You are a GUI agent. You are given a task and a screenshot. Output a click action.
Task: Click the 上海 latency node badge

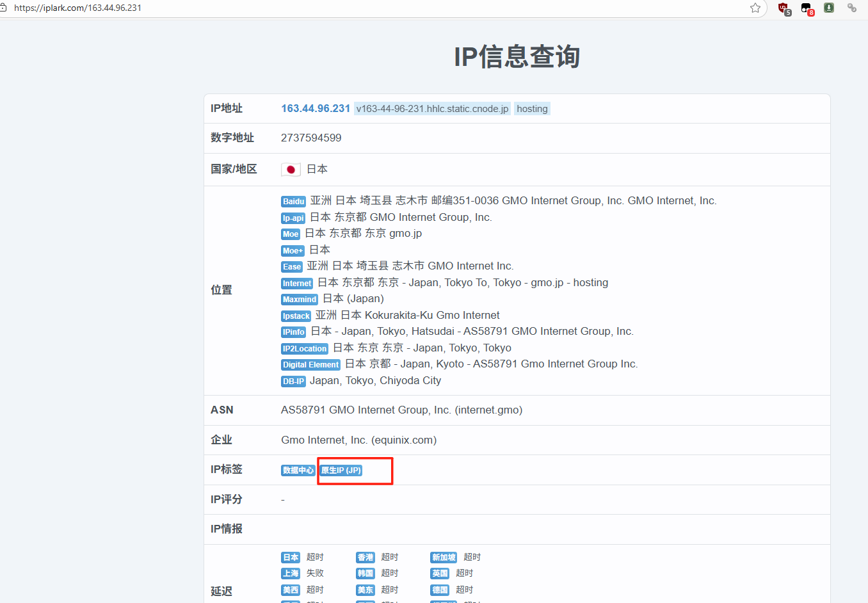point(291,574)
